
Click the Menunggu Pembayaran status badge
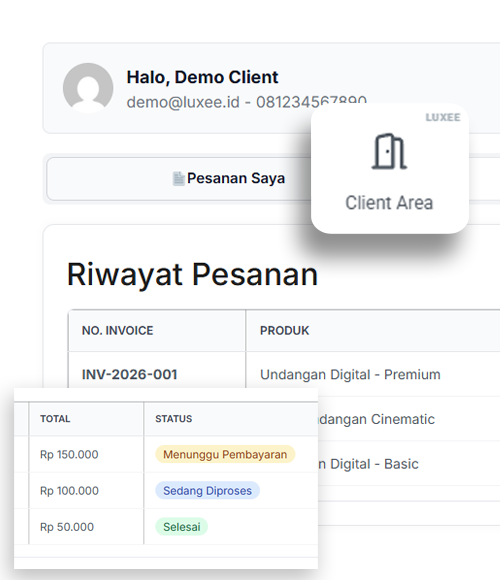(225, 454)
